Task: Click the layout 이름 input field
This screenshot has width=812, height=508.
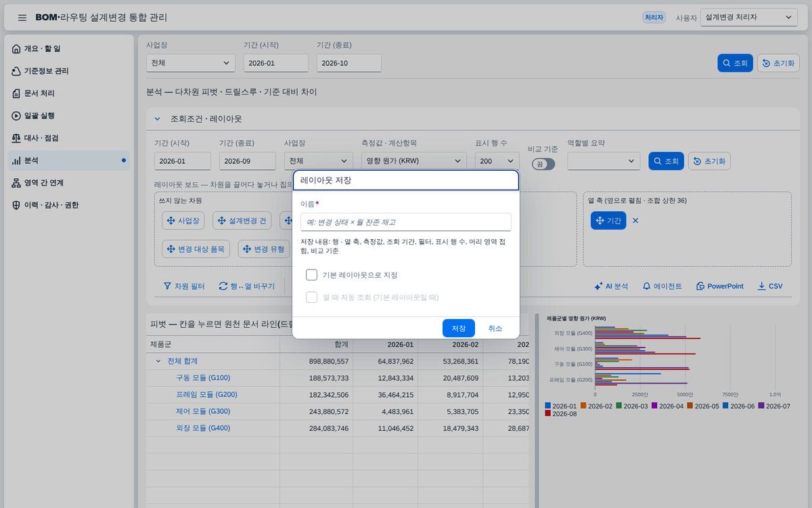Action: click(406, 222)
